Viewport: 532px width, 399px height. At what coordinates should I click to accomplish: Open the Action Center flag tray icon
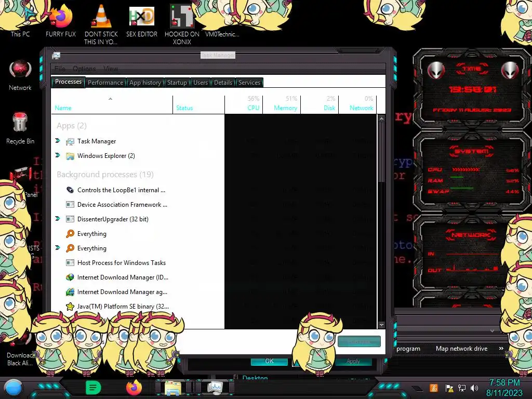(x=449, y=388)
